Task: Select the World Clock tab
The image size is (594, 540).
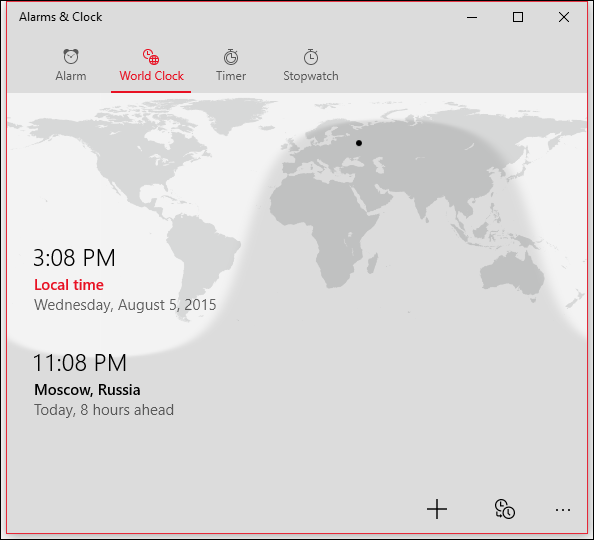Action: click(151, 65)
